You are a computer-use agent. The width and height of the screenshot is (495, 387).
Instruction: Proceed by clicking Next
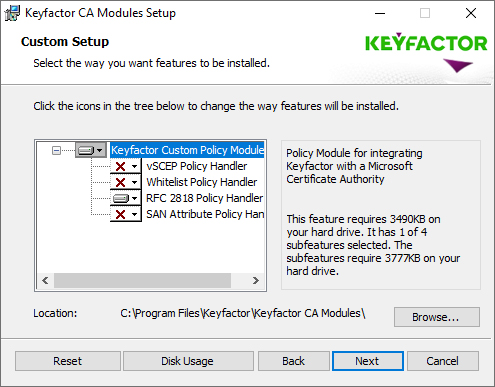click(368, 361)
